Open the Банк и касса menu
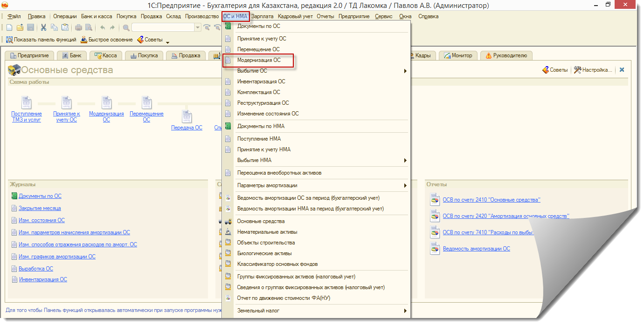Screen dimensions: 644x325 click(x=97, y=16)
